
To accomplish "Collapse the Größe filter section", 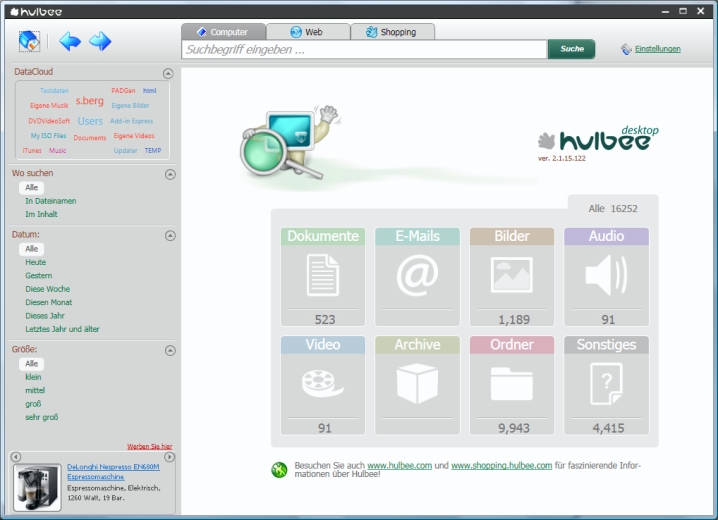I will click(x=170, y=351).
